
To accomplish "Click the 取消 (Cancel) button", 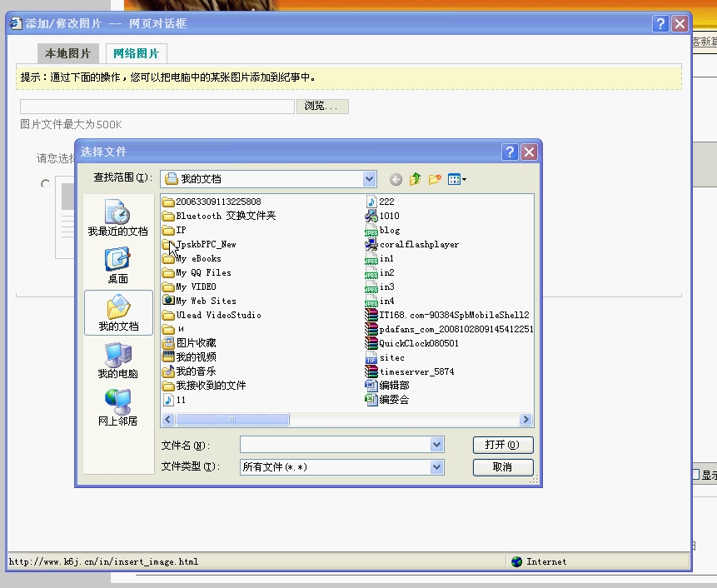I will pyautogui.click(x=503, y=467).
